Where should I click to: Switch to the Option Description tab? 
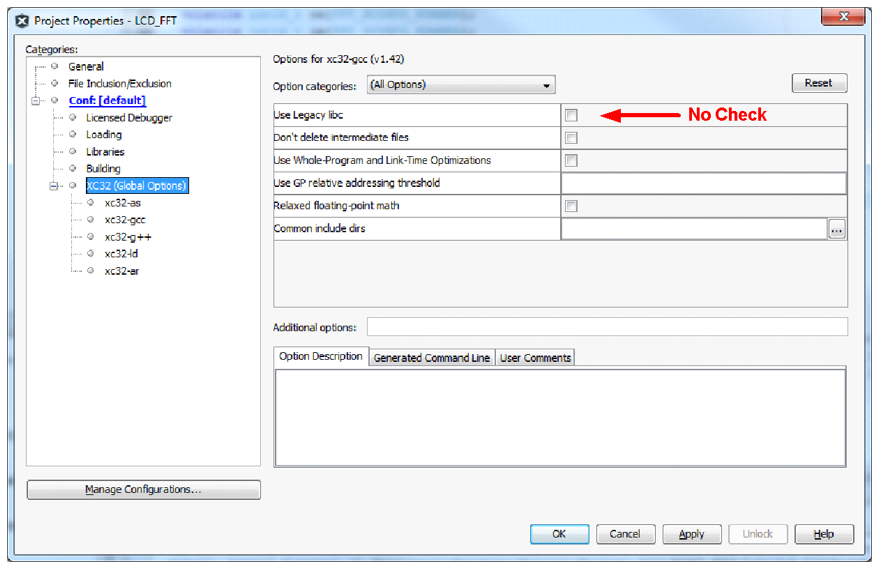pos(321,357)
